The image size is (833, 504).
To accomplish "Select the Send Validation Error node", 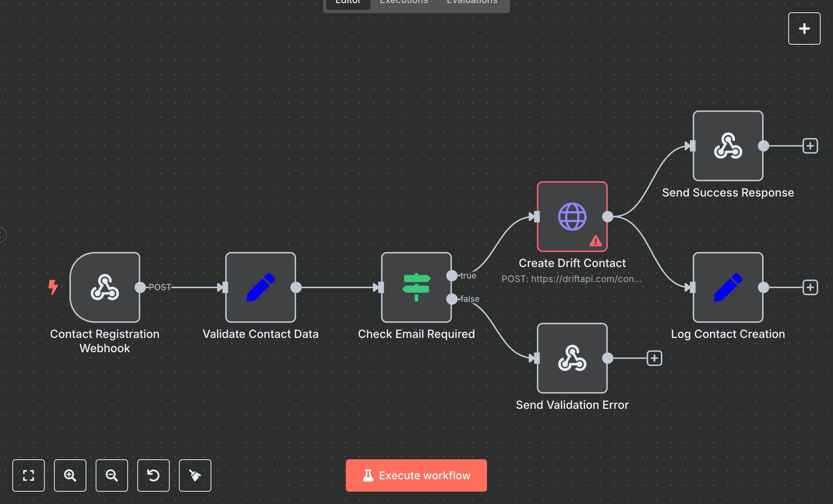I will pyautogui.click(x=572, y=358).
